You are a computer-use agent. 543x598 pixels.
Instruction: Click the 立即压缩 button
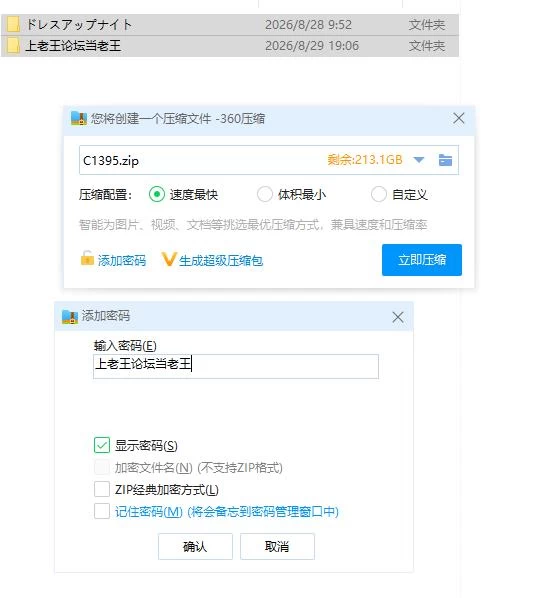422,260
